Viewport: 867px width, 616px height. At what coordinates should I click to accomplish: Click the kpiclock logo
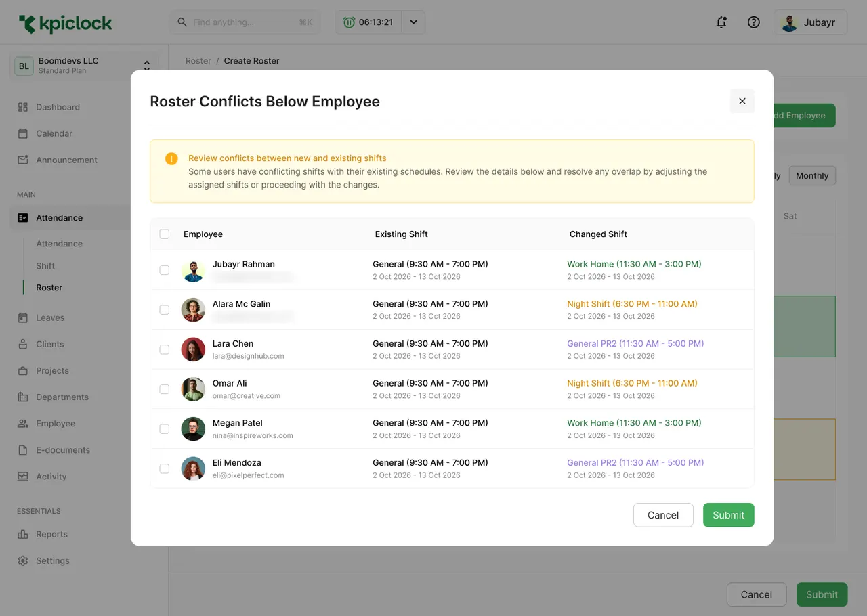pos(66,24)
